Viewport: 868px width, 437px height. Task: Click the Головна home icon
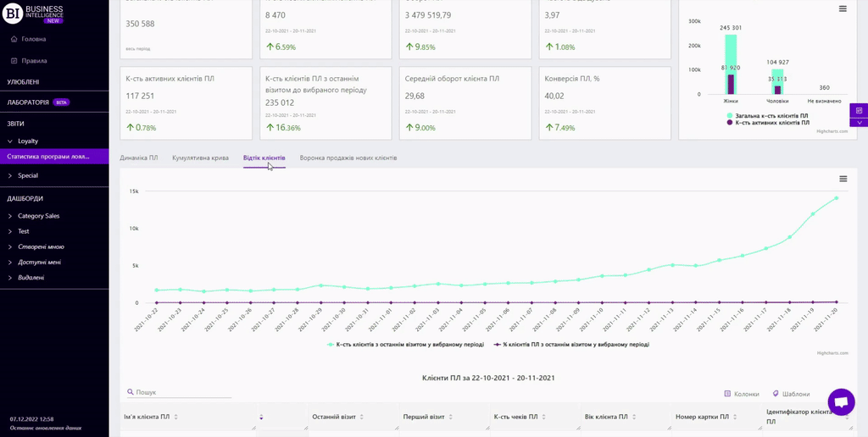pyautogui.click(x=14, y=39)
